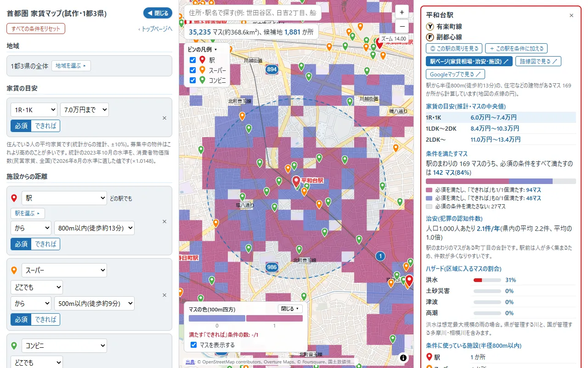Click 駅ページ(家賃相場・治安・施設) button
The height and width of the screenshot is (368, 588).
click(x=469, y=61)
